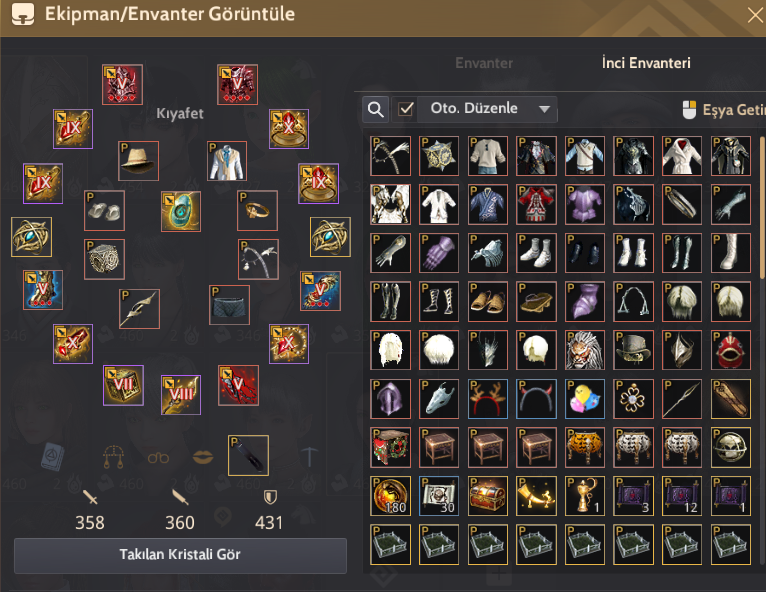
Task: Select the item stack showing 180
Action: point(390,496)
